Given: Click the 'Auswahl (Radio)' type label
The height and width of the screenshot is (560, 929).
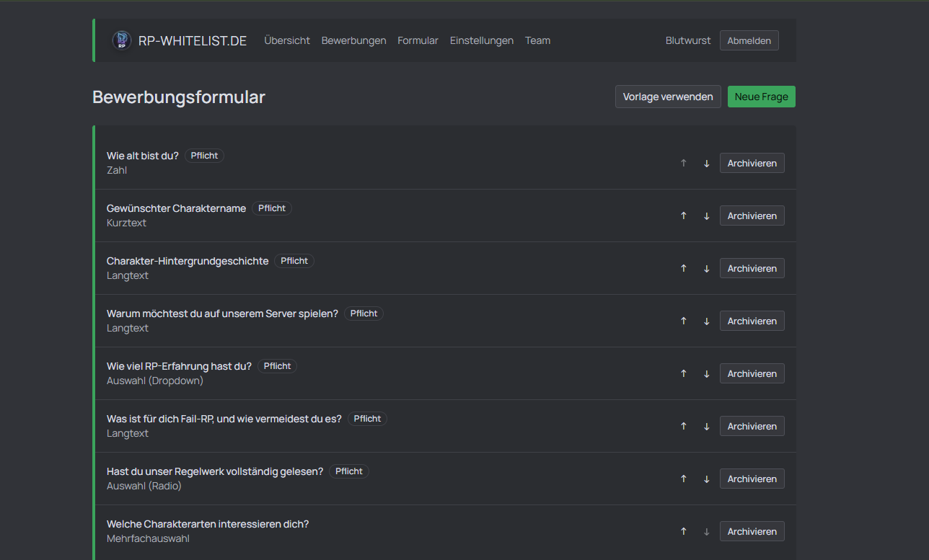Looking at the screenshot, I should click(144, 486).
